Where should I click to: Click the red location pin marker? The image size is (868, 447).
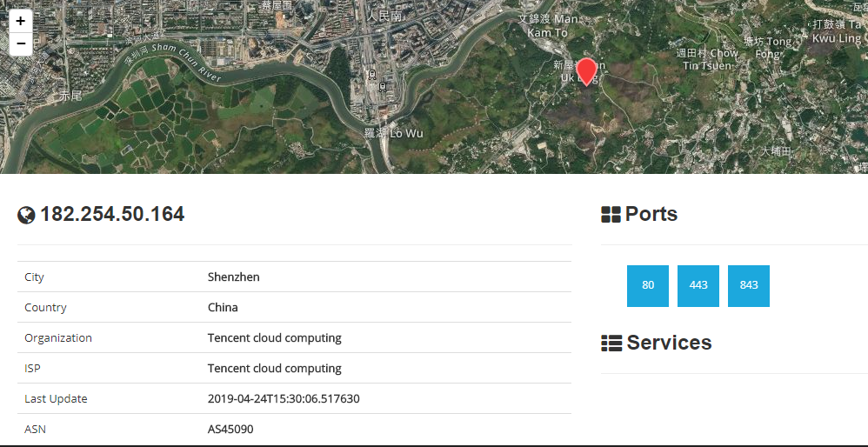point(586,72)
